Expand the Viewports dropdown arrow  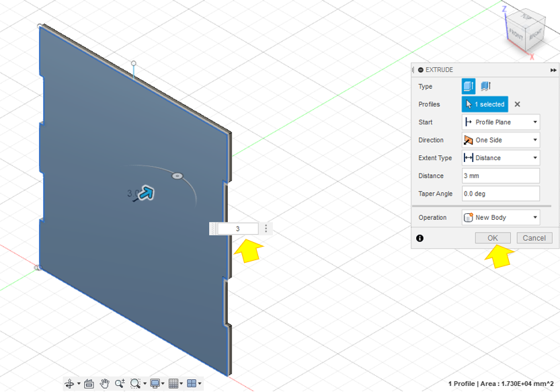tap(200, 384)
